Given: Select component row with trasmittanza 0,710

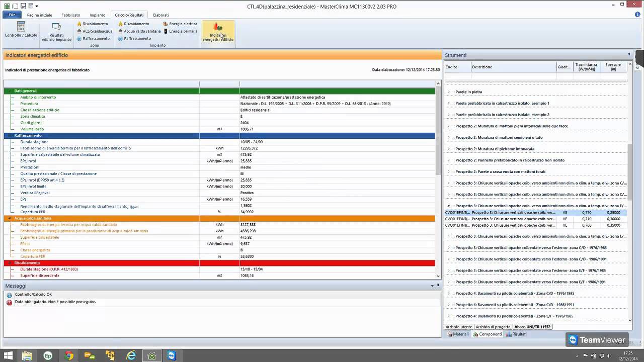Looking at the screenshot, I should [x=535, y=219].
